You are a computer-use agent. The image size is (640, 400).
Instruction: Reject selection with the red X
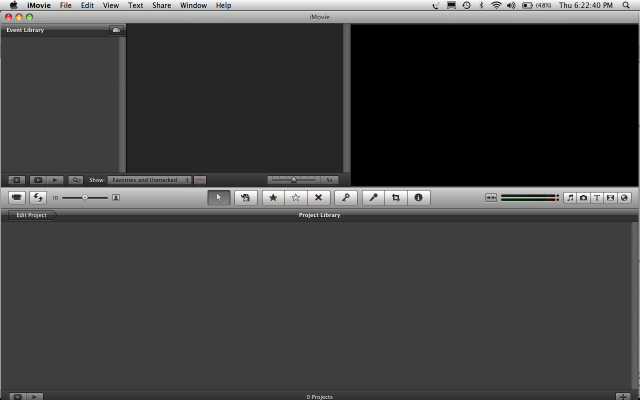[x=318, y=198]
